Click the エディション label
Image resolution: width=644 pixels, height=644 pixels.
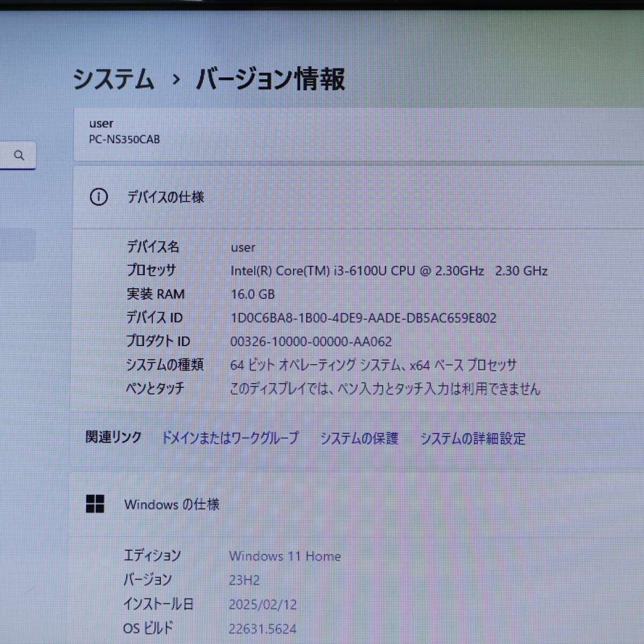click(x=152, y=555)
